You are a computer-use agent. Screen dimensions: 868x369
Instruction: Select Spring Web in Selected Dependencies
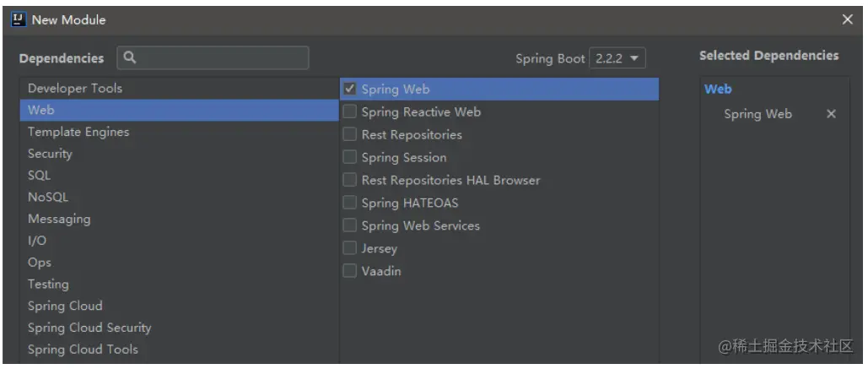click(757, 114)
